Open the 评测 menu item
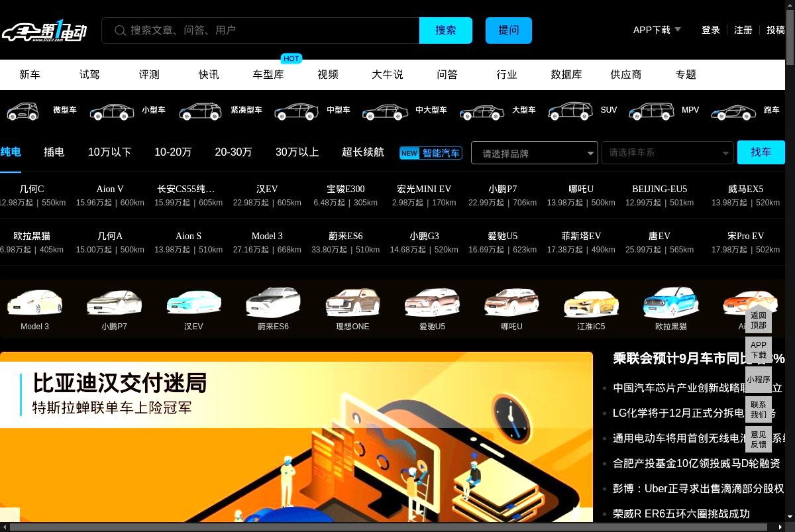The height and width of the screenshot is (532, 795). pyautogui.click(x=149, y=75)
